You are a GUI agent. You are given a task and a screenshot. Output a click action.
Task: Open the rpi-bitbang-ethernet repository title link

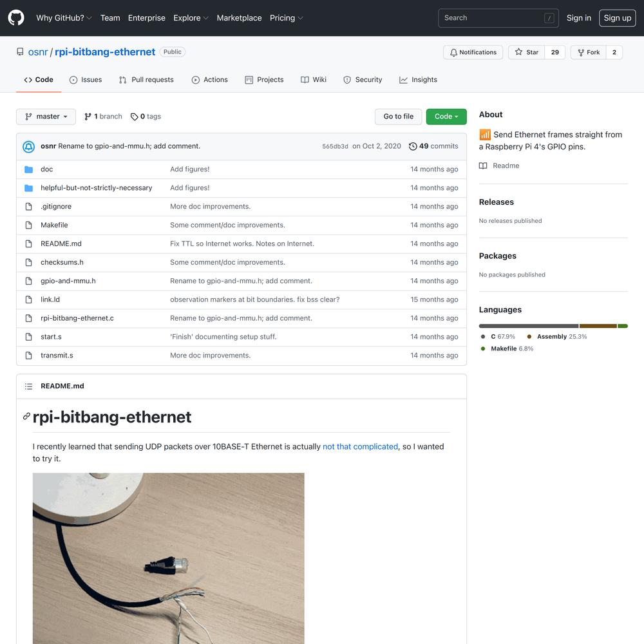105,52
